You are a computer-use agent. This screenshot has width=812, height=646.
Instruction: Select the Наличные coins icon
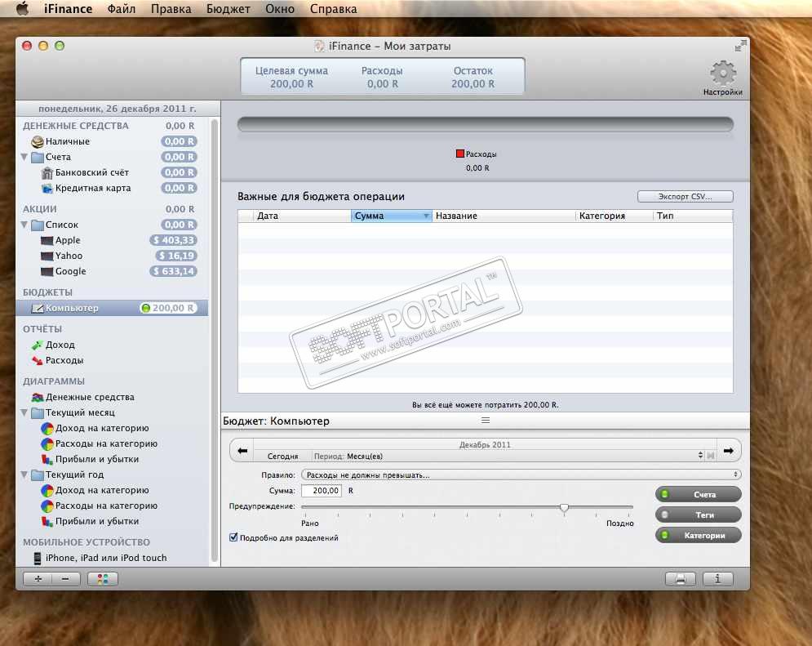(38, 141)
